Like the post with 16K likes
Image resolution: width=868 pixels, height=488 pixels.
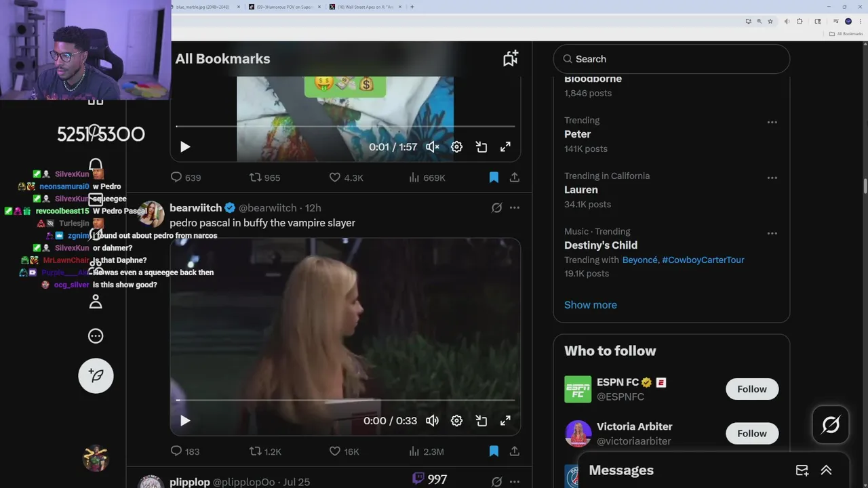point(344,451)
